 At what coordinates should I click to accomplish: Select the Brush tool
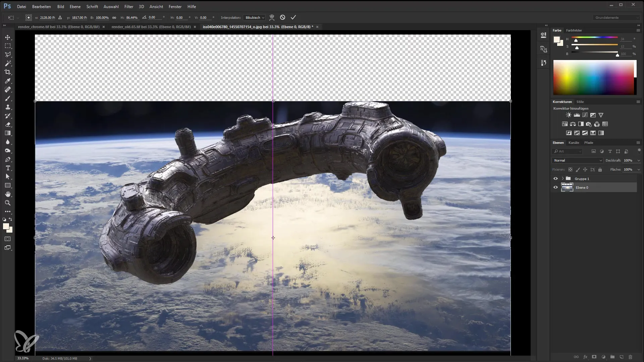(8, 98)
